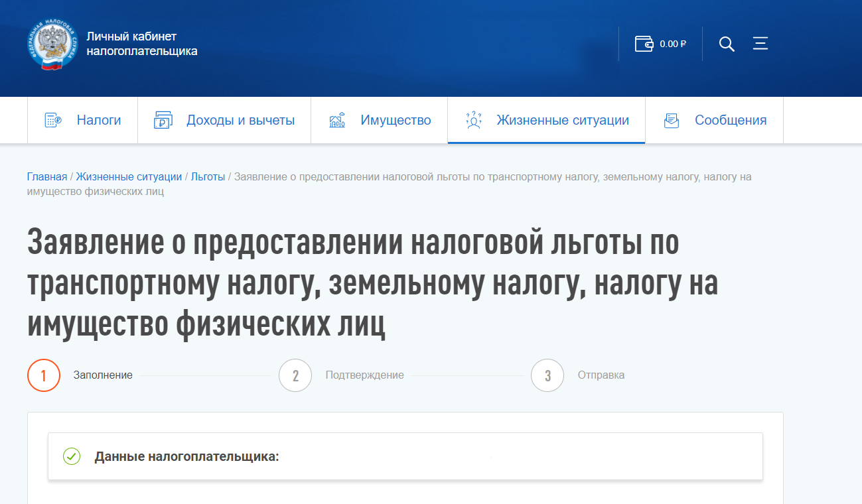
Task: Select step 3 circle Отправка
Action: click(x=547, y=375)
